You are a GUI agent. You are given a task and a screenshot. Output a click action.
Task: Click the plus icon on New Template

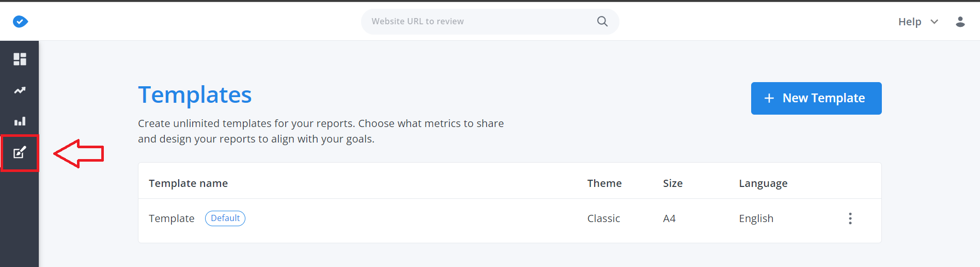tap(769, 98)
